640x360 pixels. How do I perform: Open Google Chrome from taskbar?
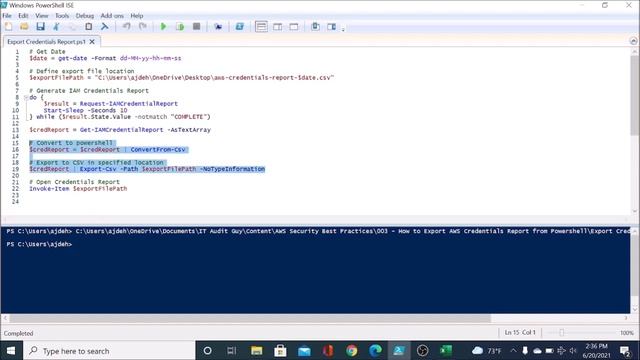pos(351,351)
